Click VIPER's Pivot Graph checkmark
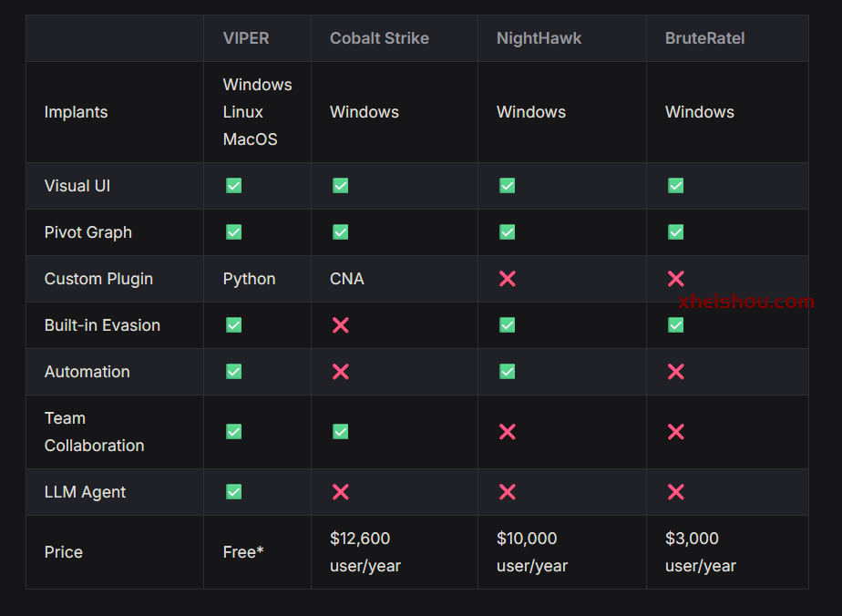Viewport: 842px width, 616px height. coord(233,232)
